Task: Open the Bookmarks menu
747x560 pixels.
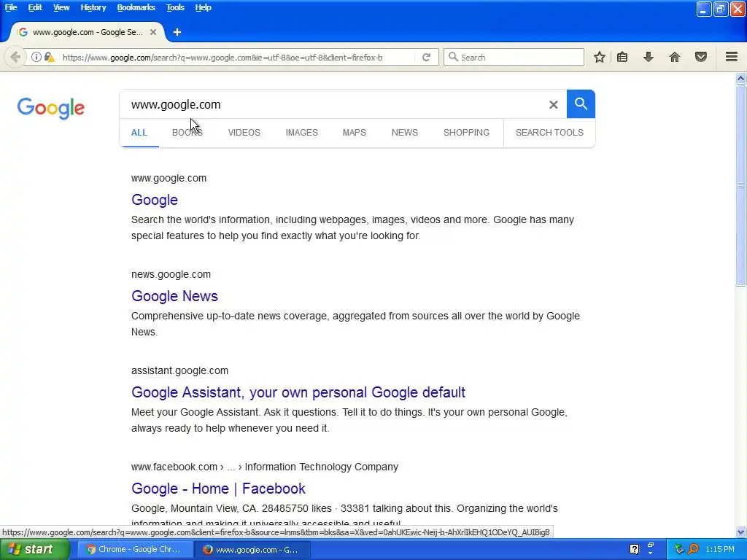Action: 136,7
